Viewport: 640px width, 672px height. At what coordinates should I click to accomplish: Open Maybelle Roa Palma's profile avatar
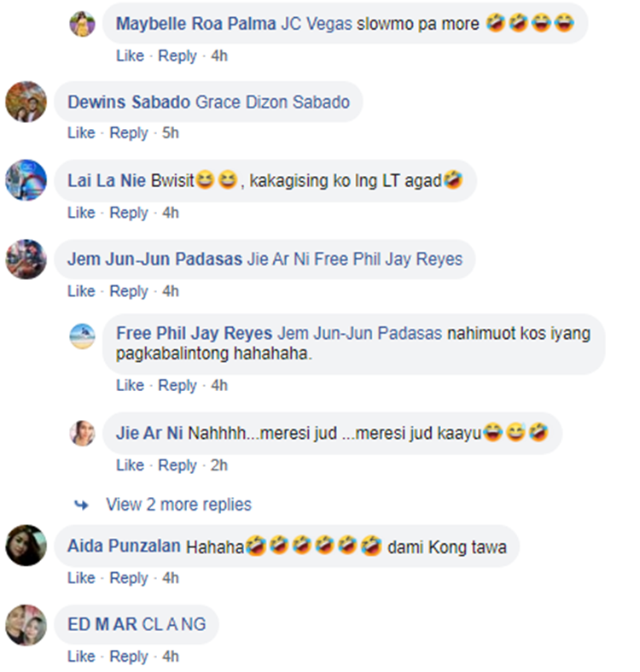click(82, 24)
